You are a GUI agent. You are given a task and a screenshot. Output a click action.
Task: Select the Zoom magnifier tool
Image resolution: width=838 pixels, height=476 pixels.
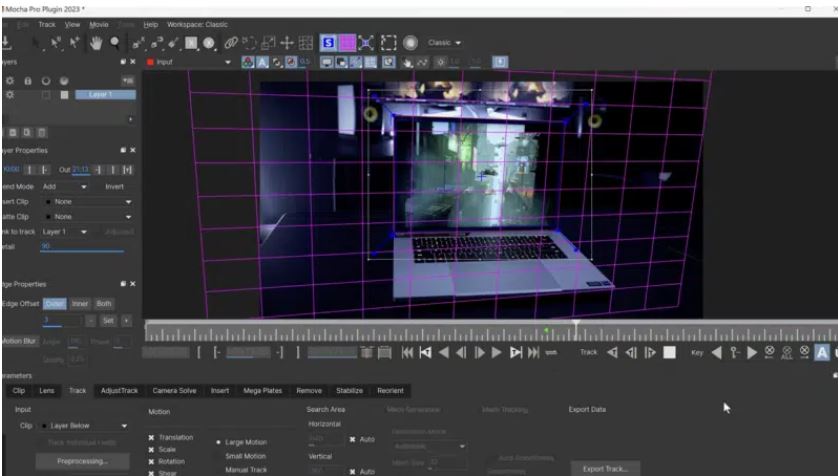pyautogui.click(x=114, y=43)
